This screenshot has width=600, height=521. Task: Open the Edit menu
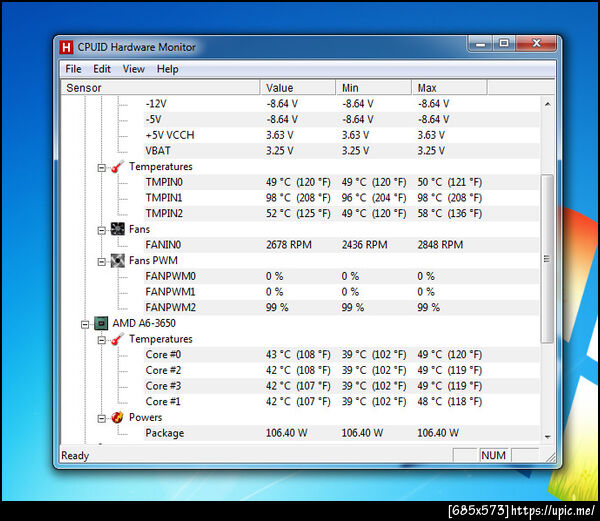coord(102,69)
